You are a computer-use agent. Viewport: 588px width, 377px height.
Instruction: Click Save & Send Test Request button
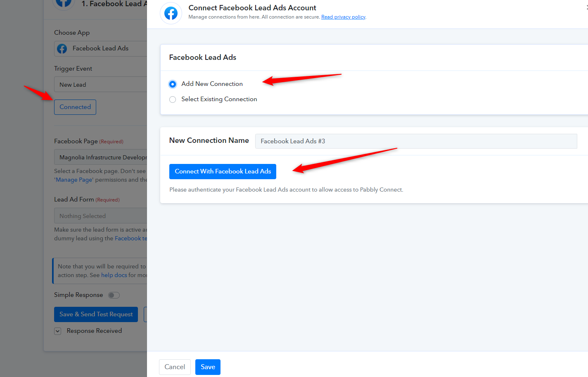(96, 315)
